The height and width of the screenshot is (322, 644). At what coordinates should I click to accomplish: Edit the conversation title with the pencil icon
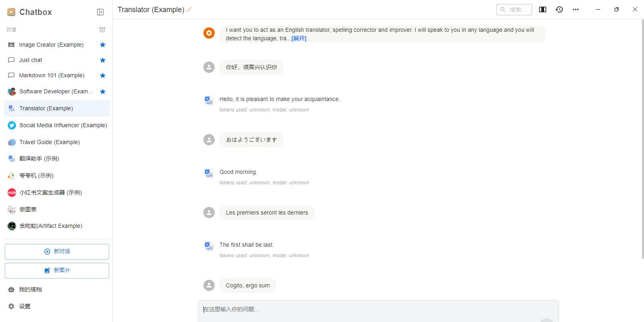click(189, 9)
